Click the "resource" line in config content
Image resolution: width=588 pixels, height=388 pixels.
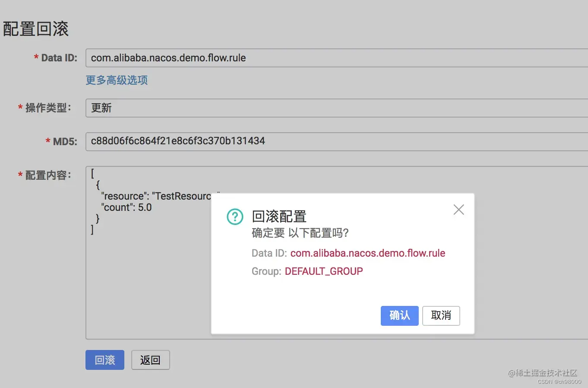tap(156, 196)
